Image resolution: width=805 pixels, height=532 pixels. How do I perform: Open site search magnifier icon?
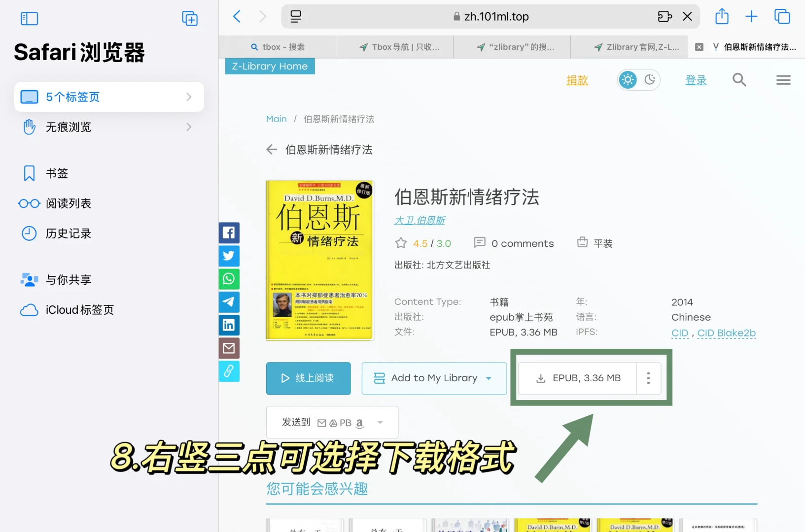click(739, 80)
